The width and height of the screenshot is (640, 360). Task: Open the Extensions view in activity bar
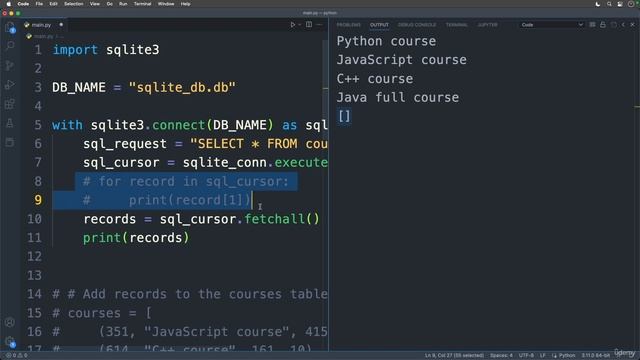click(x=10, y=104)
